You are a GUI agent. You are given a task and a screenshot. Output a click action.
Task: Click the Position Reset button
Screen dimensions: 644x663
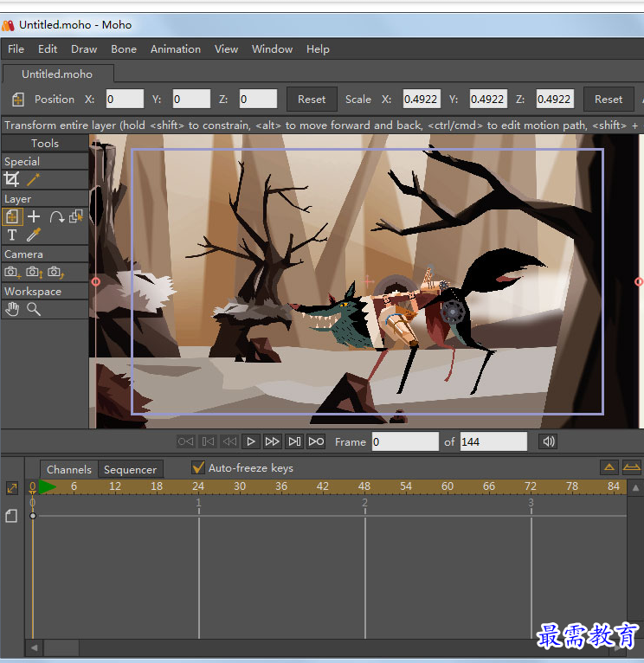312,100
